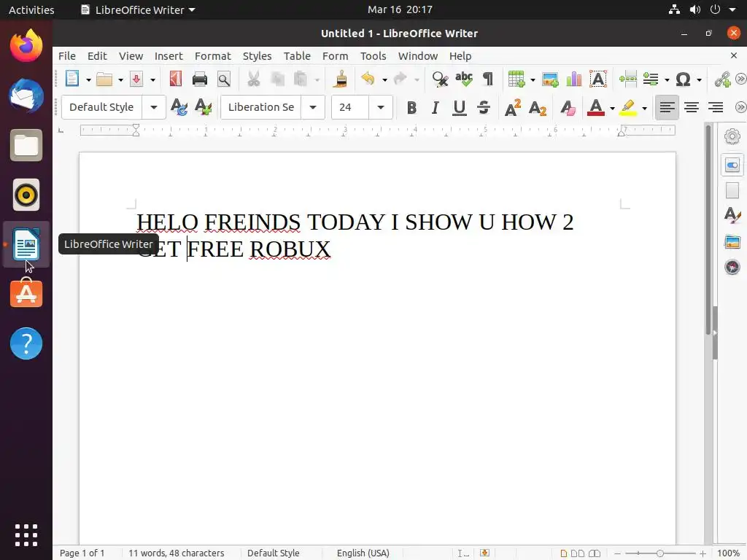Click the Insert Special Character omega icon
Viewport: 747px width, 560px height.
coord(683,79)
